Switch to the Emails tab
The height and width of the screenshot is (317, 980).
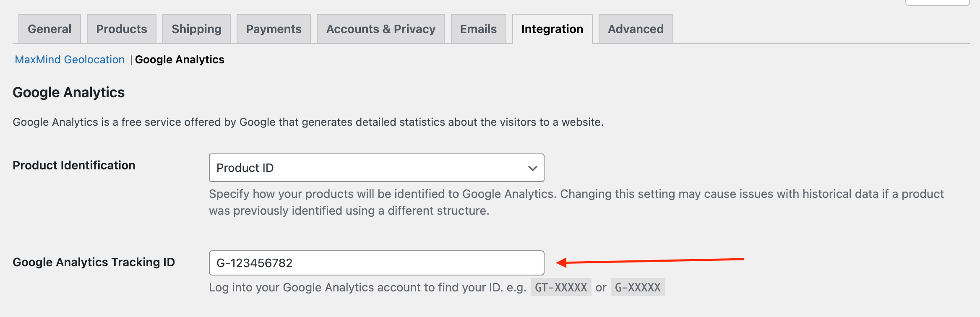(478, 29)
